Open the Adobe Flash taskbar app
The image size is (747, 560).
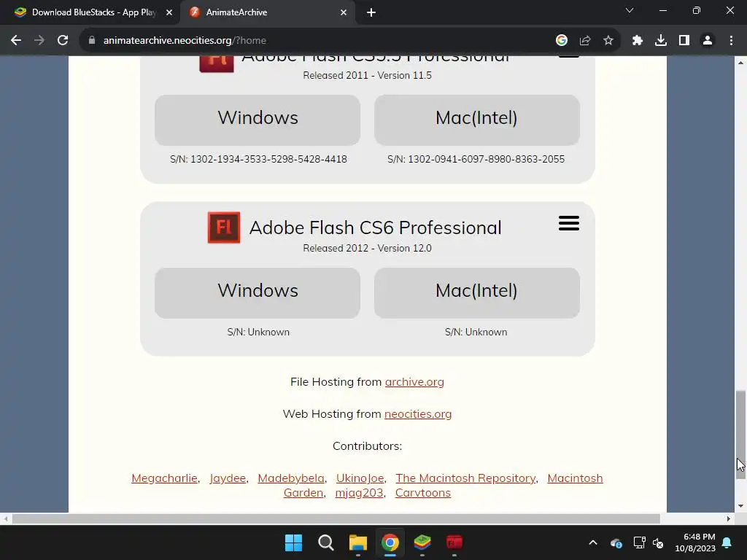454,542
